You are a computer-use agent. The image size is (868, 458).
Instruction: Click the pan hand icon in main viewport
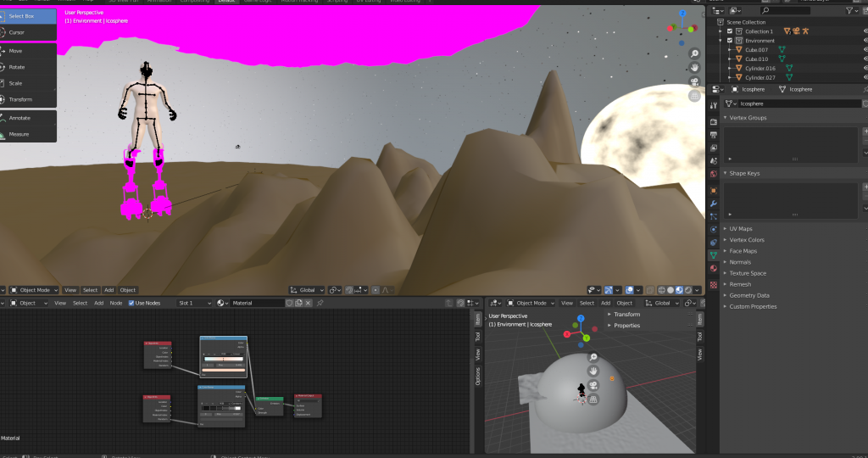pyautogui.click(x=694, y=68)
